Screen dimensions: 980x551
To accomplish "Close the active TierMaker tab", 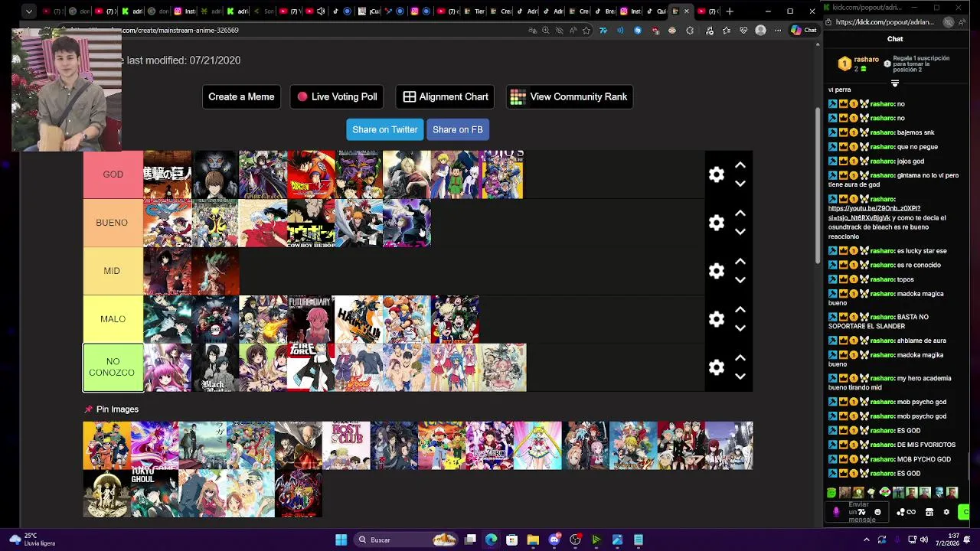I will [686, 11].
